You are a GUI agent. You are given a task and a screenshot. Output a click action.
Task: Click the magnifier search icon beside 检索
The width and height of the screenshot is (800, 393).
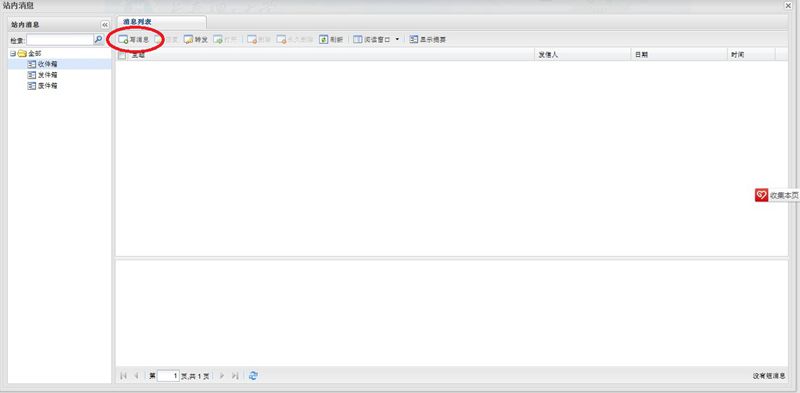(98, 39)
